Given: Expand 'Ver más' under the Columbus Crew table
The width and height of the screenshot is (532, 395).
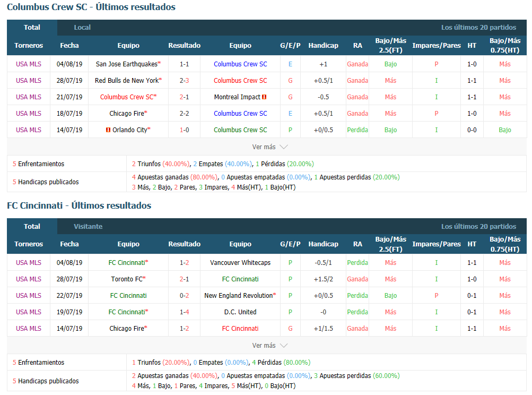Looking at the screenshot, I should click(270, 147).
